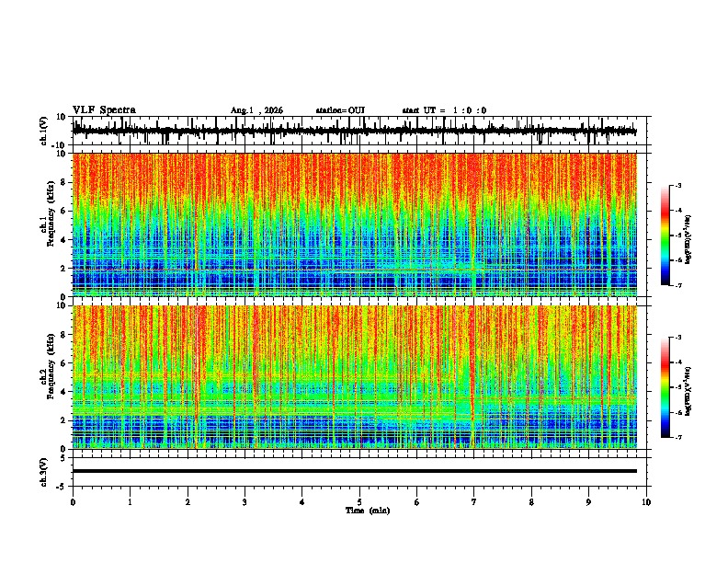Image resolution: width=728 pixels, height=563 pixels.
Task: Click the ch.2 "Frequency (kHz)" axis label
Action: [x=51, y=366]
